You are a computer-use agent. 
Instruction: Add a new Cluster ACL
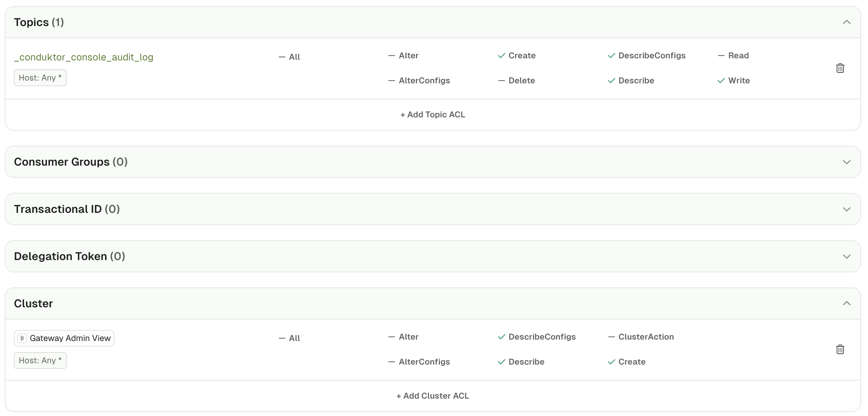pos(433,396)
